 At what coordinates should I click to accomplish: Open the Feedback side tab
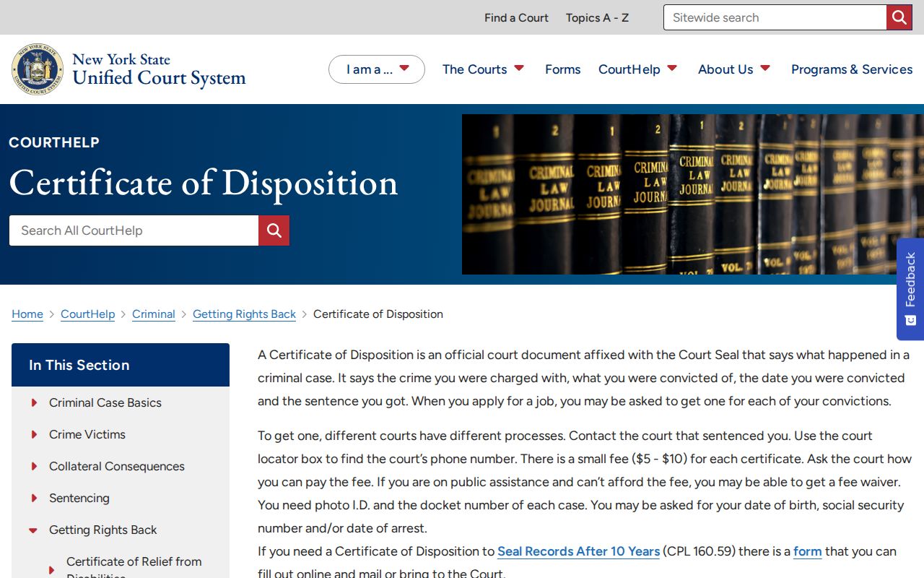pos(910,289)
